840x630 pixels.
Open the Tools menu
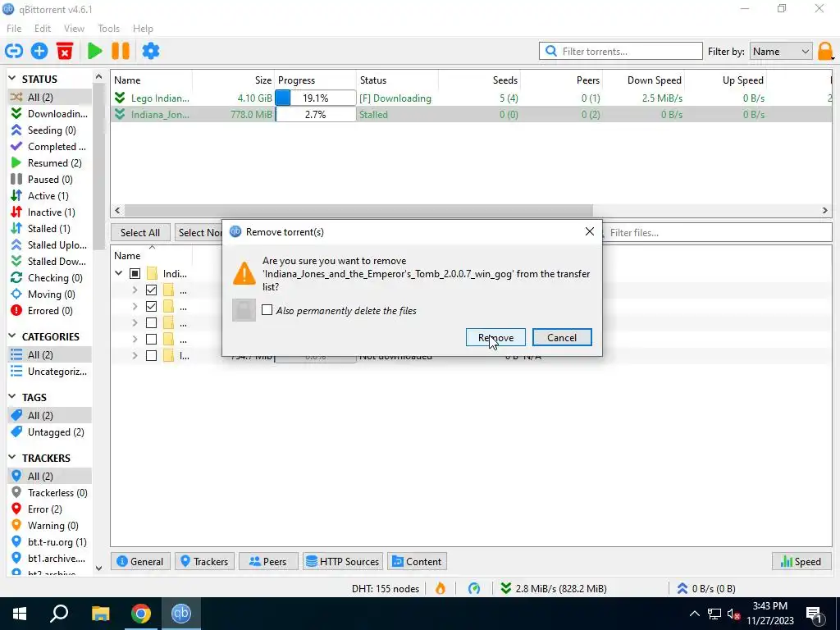point(109,29)
